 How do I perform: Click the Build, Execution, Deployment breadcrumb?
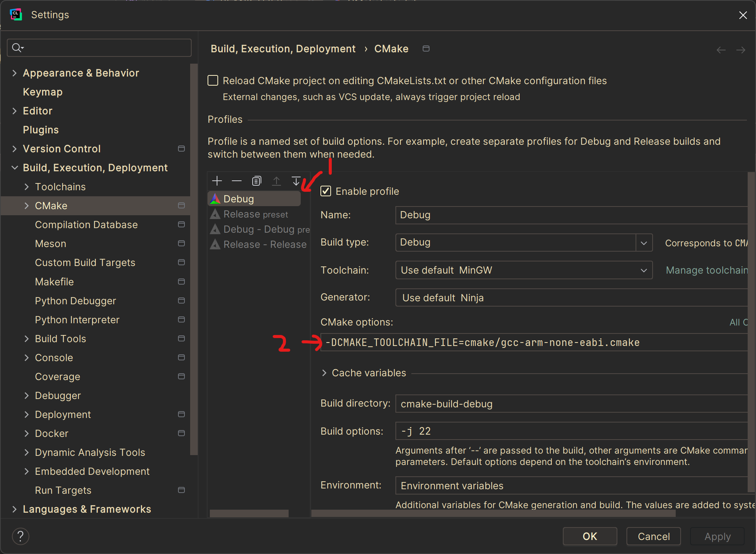click(283, 49)
